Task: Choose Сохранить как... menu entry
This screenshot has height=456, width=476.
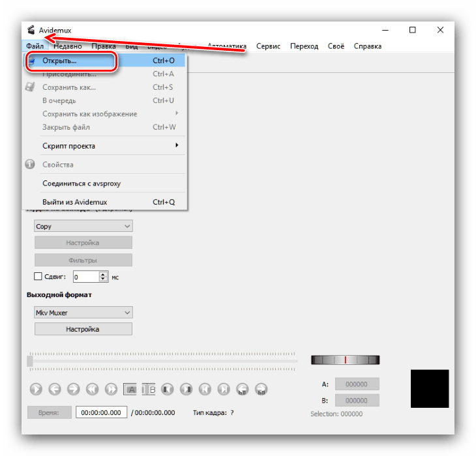Action: point(104,87)
